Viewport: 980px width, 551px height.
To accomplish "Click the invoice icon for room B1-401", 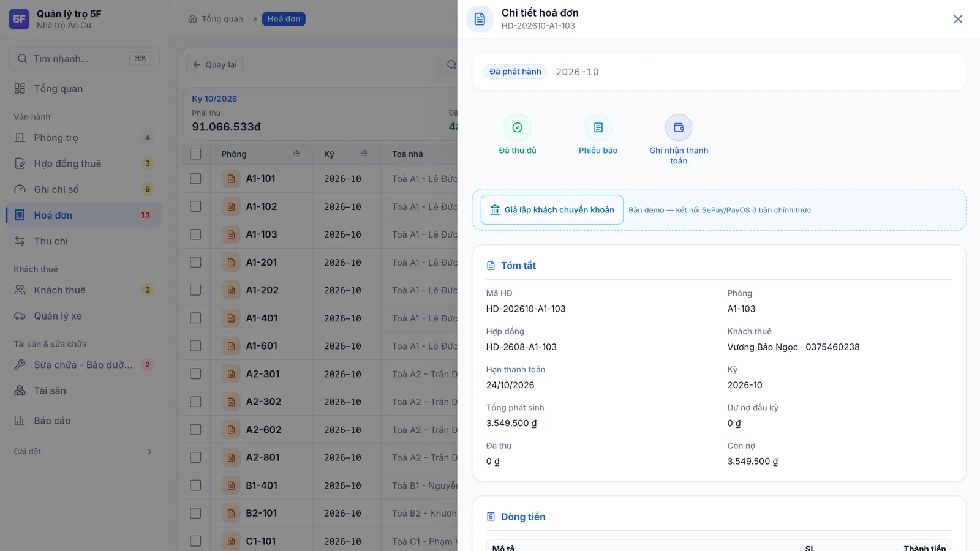I will pos(231,485).
